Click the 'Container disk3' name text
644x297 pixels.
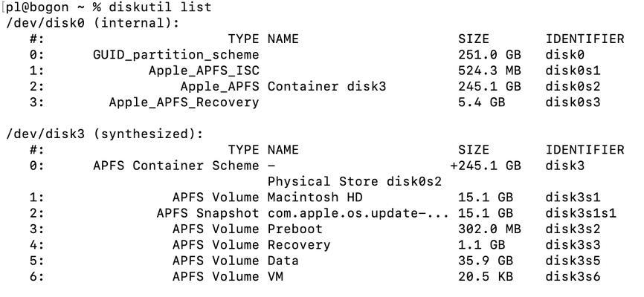click(x=327, y=87)
